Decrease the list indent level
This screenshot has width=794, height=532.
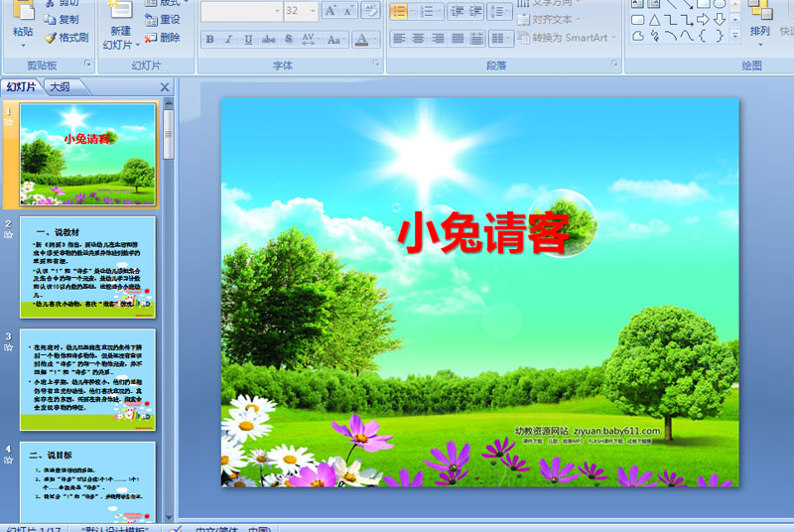tap(457, 11)
